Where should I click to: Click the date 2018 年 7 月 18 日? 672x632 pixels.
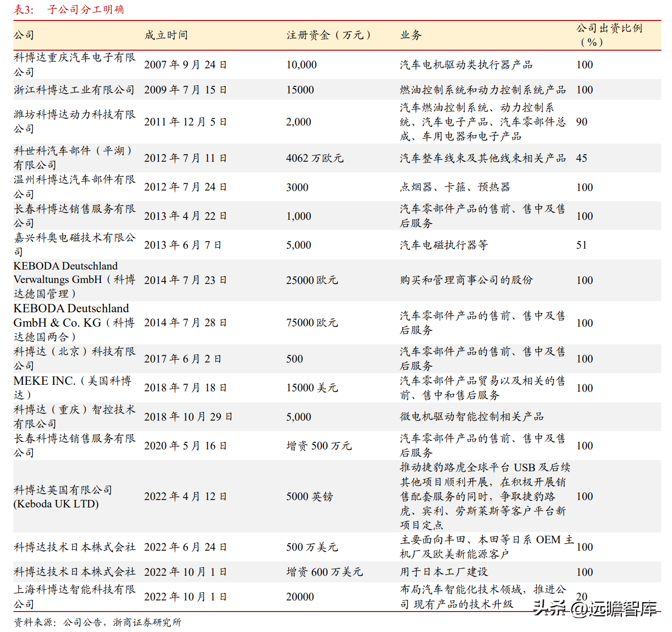185,388
